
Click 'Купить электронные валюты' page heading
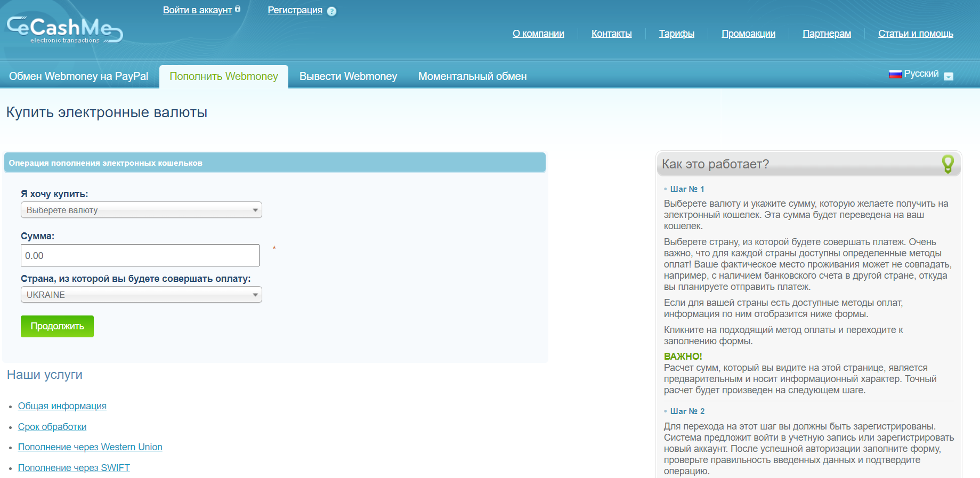(x=107, y=112)
